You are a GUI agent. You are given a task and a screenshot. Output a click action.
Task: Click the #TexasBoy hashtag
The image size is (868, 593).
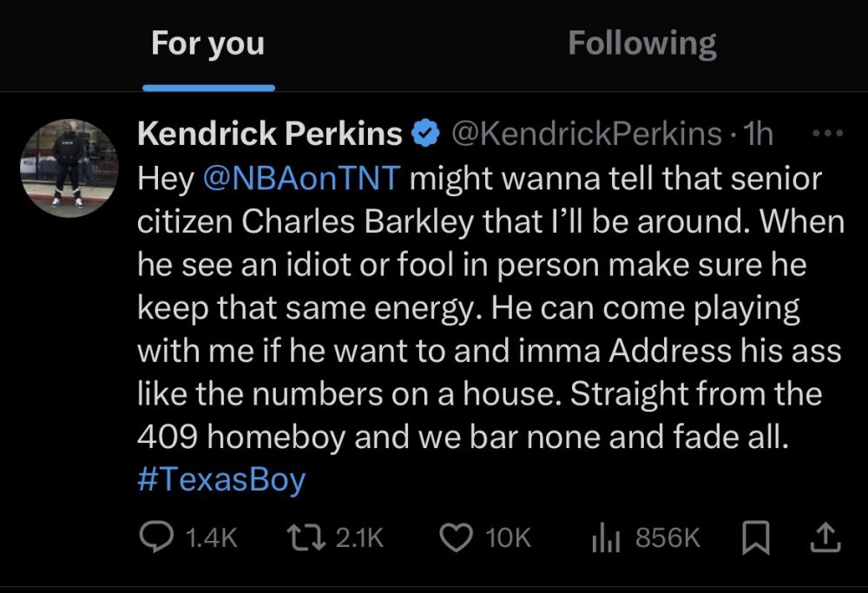221,481
